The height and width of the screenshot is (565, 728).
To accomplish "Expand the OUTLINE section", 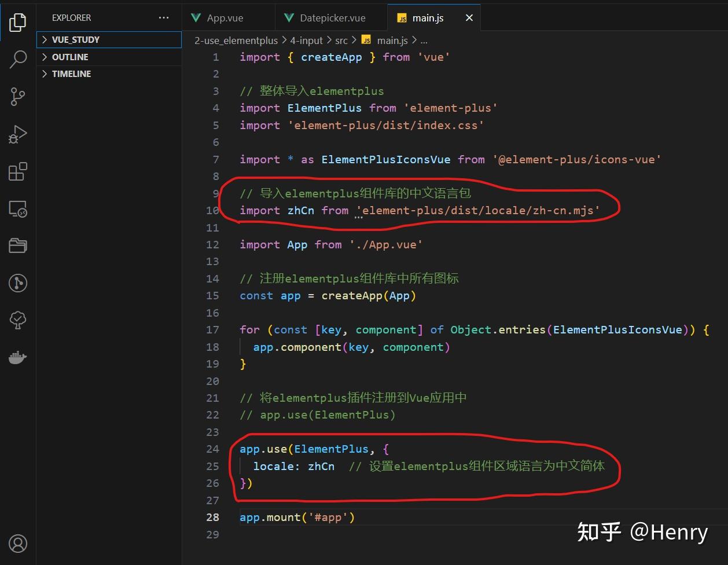I will [x=109, y=57].
